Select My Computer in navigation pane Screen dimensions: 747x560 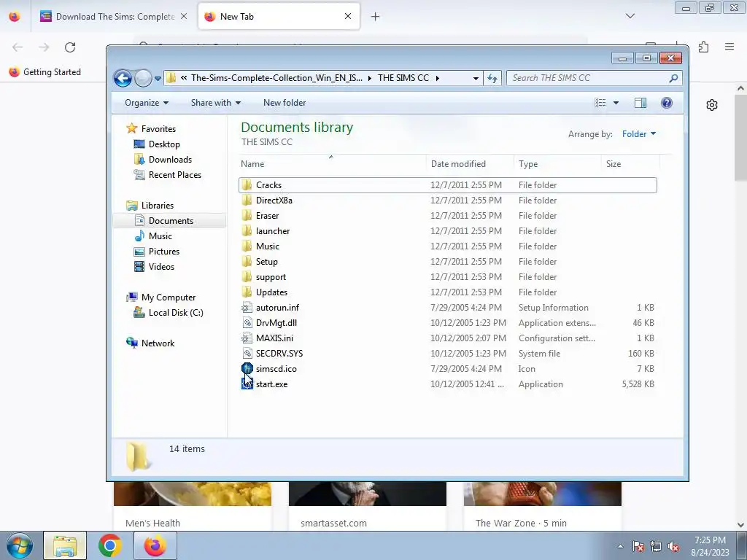(x=169, y=297)
